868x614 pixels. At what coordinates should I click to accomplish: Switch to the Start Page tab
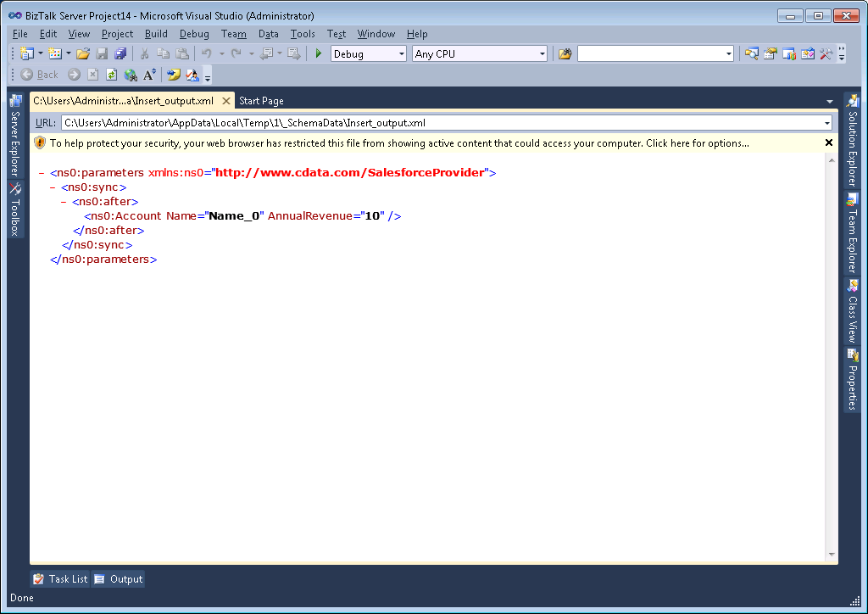261,101
